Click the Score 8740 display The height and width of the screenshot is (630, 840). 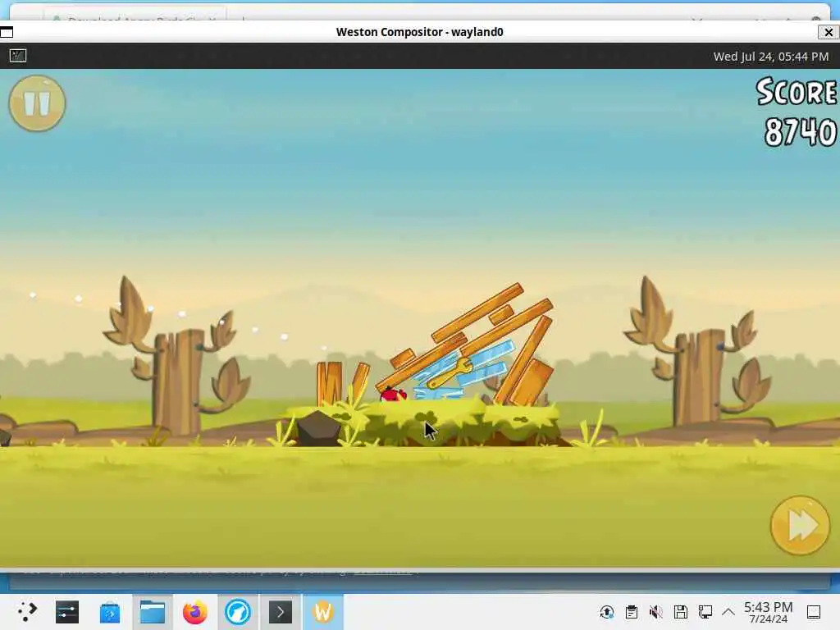[797, 112]
